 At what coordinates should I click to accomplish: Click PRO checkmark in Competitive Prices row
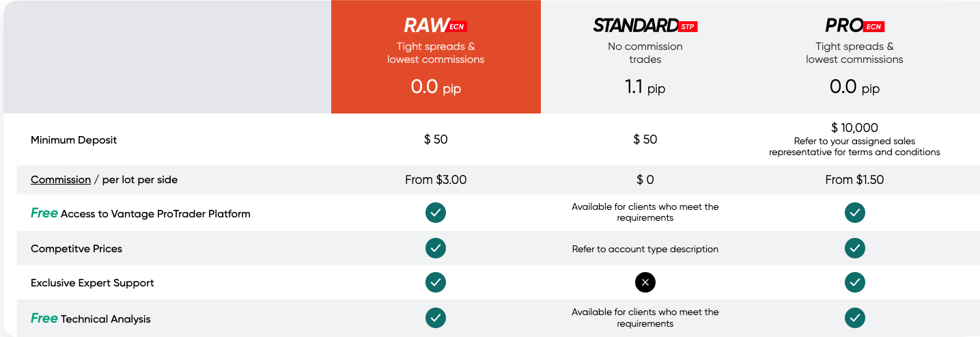coord(854,247)
